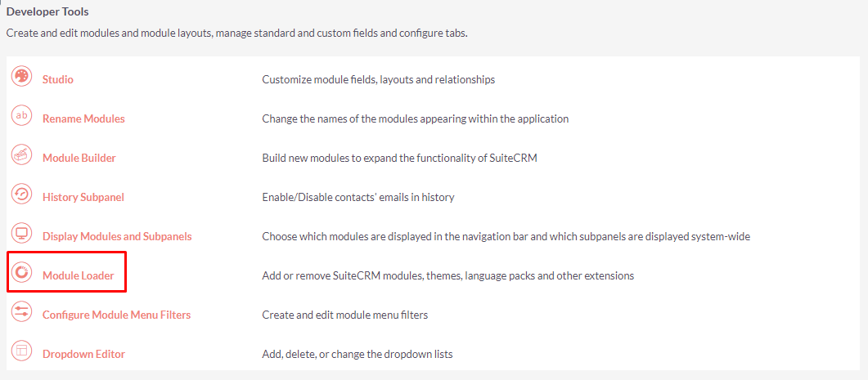The image size is (868, 380).
Task: Go to Module Builder
Action: tap(79, 159)
